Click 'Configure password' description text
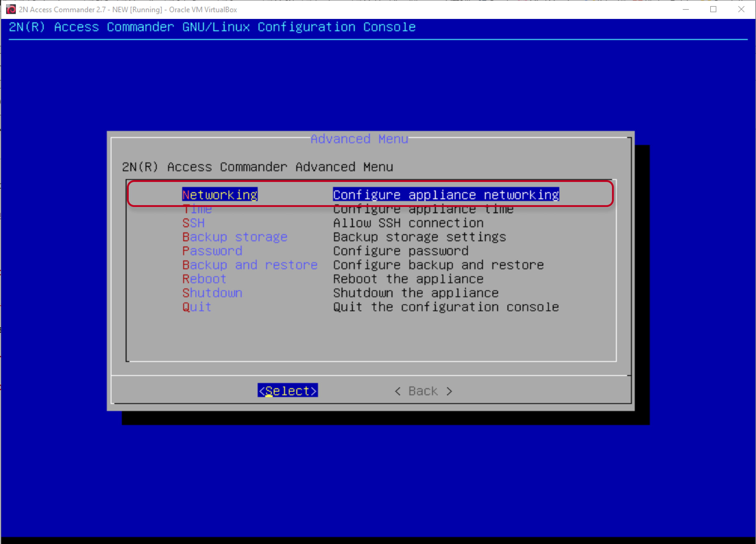 pyautogui.click(x=401, y=251)
